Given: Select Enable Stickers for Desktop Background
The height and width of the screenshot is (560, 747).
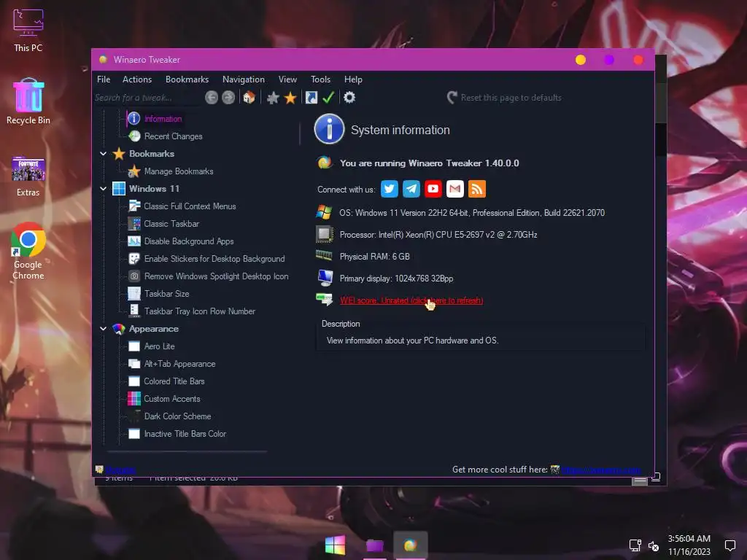Looking at the screenshot, I should (214, 259).
